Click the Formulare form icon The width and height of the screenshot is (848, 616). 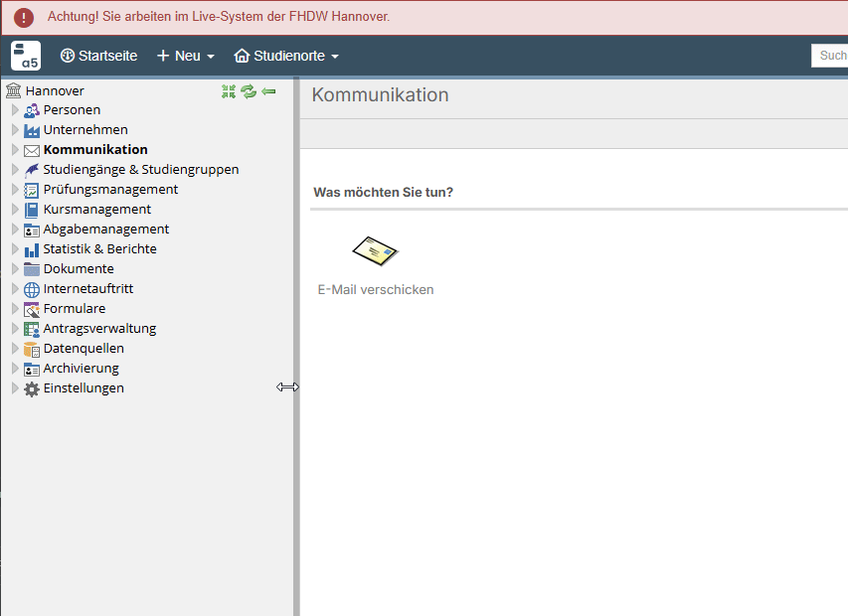[x=32, y=309]
